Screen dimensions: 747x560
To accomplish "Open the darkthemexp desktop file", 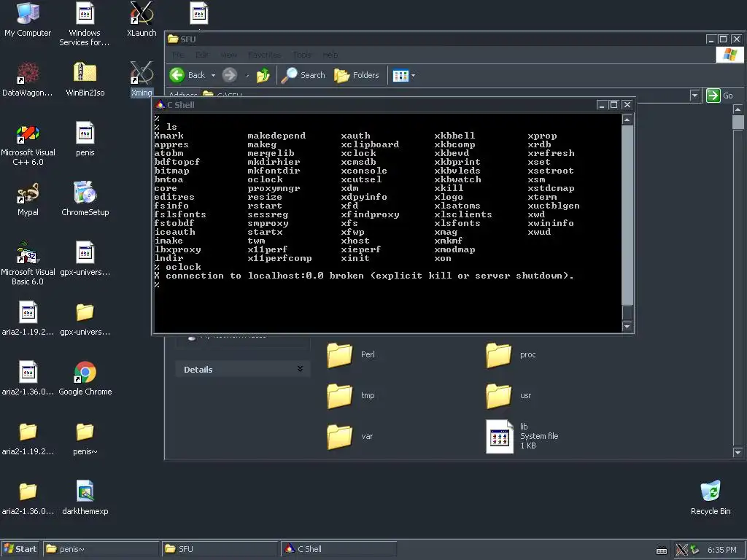I will tap(85, 497).
